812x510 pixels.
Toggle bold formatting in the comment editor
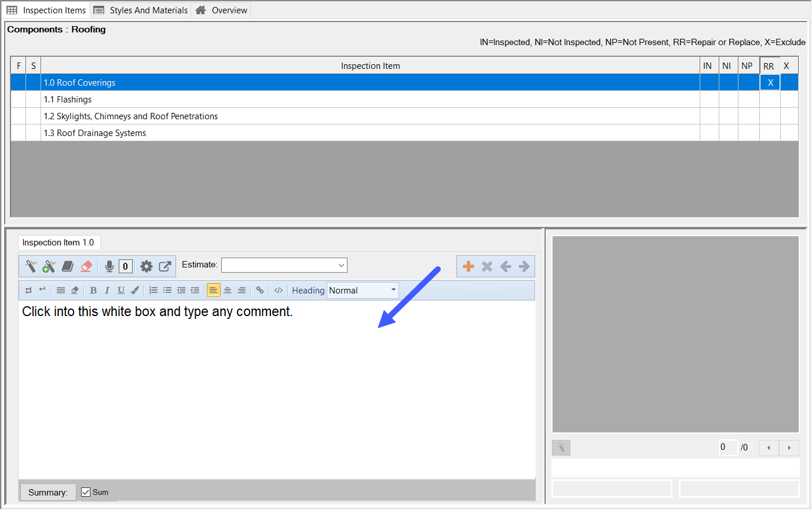point(93,290)
